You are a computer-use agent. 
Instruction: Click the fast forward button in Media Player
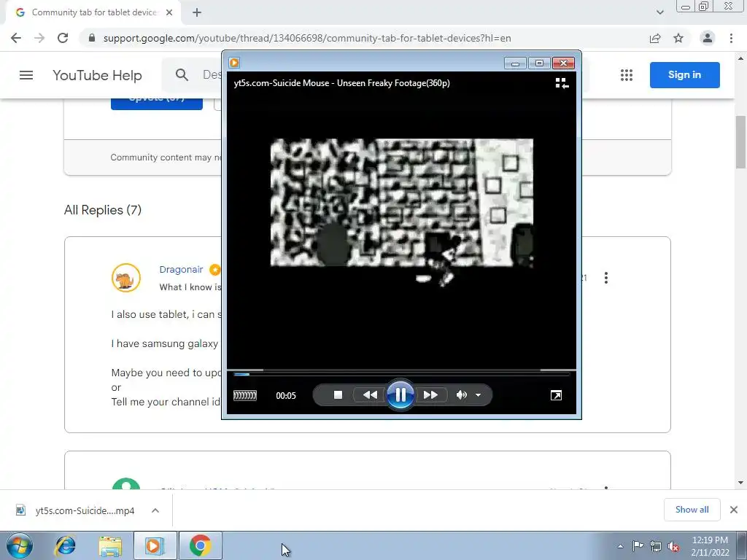[x=430, y=394]
